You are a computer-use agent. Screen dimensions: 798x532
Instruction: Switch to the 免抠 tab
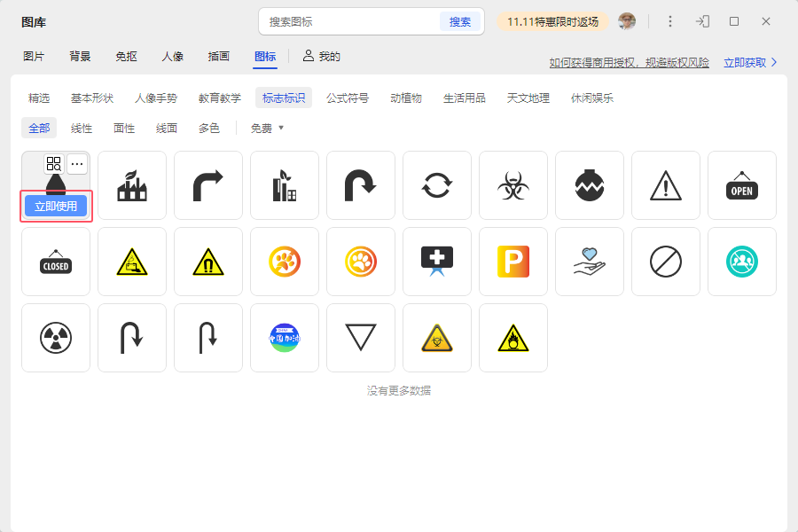point(126,57)
